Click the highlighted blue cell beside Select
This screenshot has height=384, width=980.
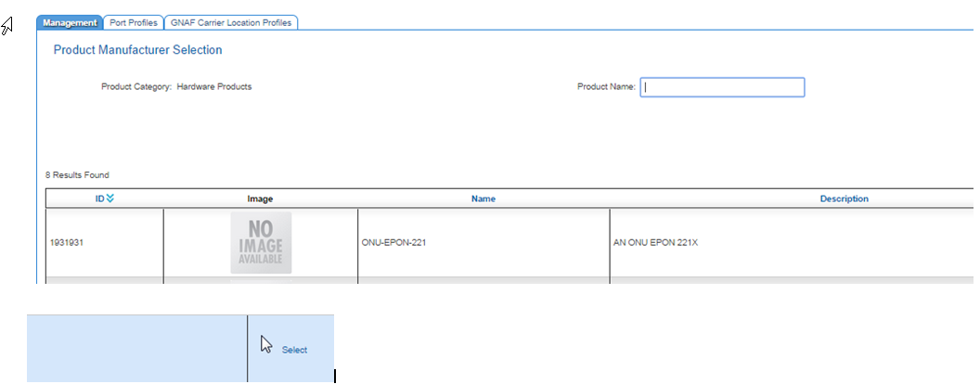[136, 348]
